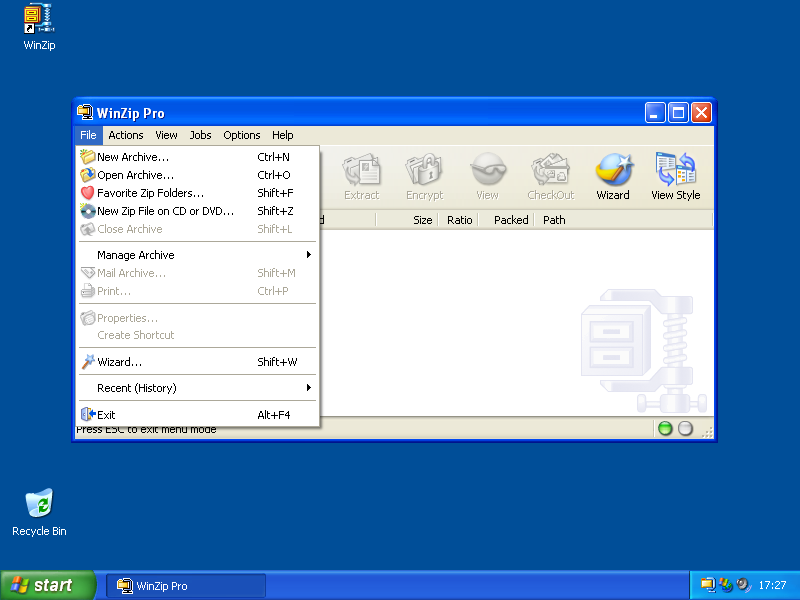Image resolution: width=800 pixels, height=600 pixels.
Task: Open Favorite Zip Folders menu item
Action: pyautogui.click(x=150, y=193)
